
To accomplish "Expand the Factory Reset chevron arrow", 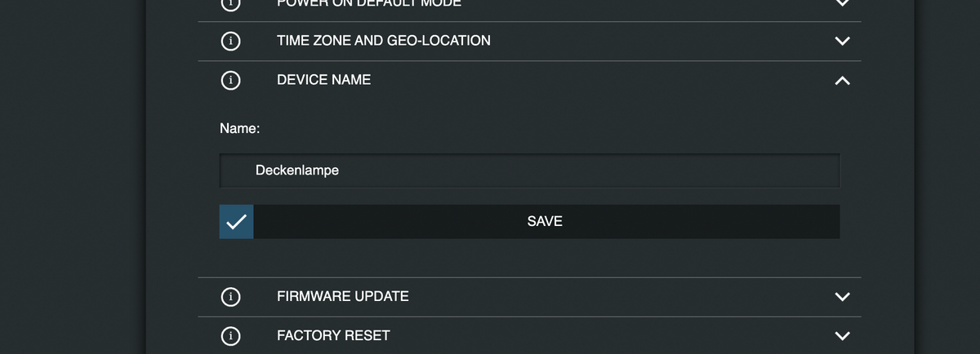I will coord(843,336).
